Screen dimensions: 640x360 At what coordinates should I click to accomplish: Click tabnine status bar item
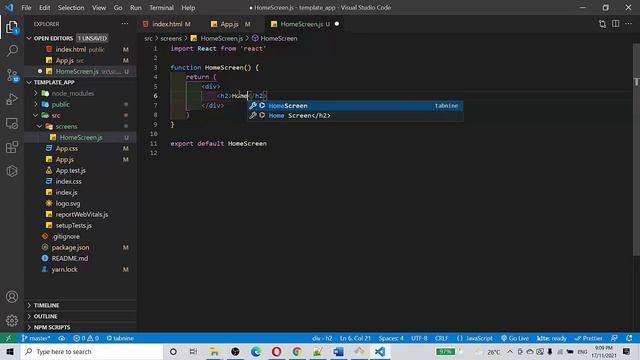pyautogui.click(x=120, y=338)
